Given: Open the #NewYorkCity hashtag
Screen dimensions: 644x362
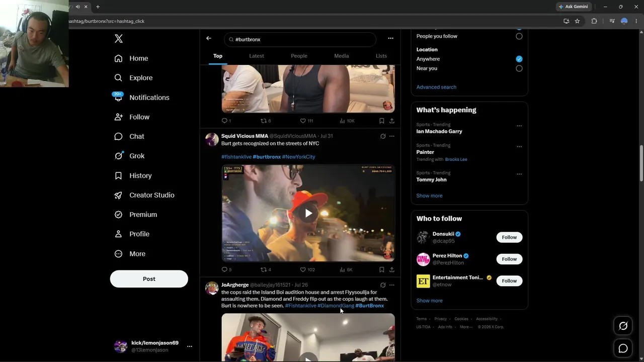Looking at the screenshot, I should pyautogui.click(x=298, y=157).
